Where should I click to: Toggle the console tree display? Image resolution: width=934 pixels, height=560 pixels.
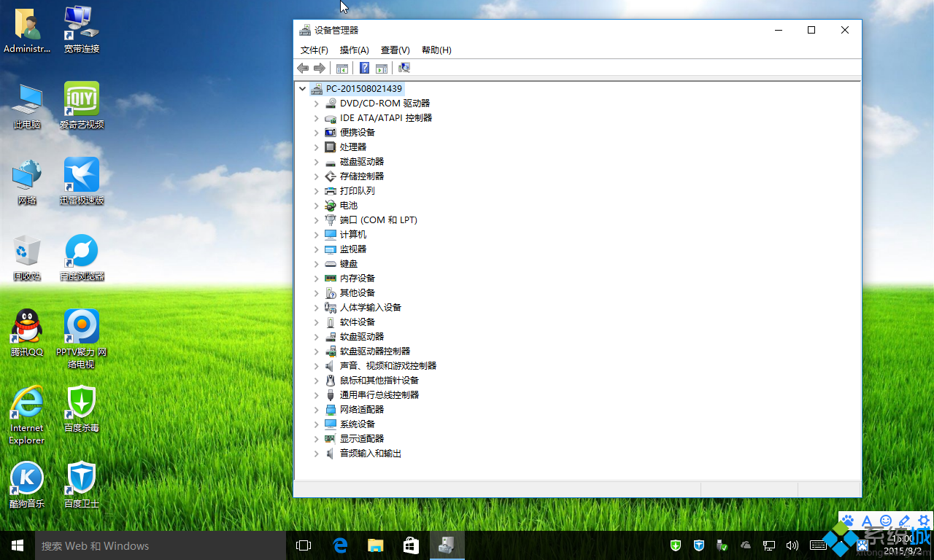342,68
